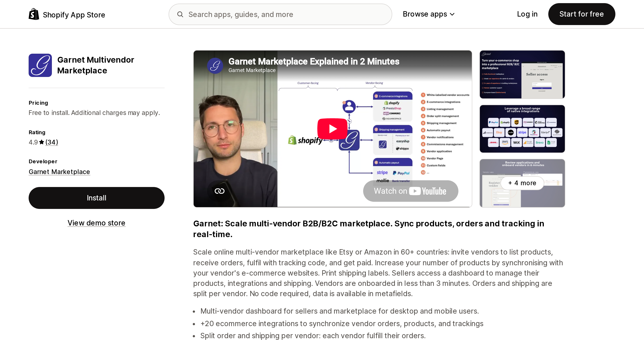The height and width of the screenshot is (340, 644).
Task: Open the Seller access screenshot thumbnail
Action: (x=522, y=74)
